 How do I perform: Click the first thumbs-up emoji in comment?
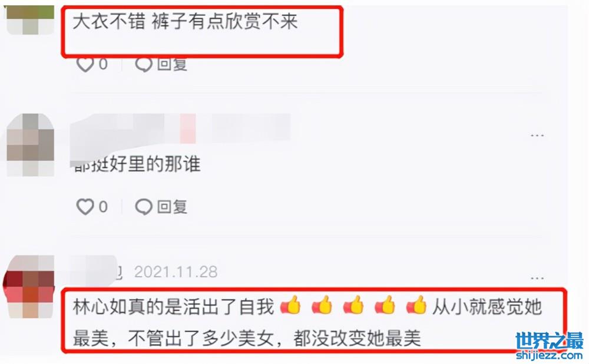[291, 305]
